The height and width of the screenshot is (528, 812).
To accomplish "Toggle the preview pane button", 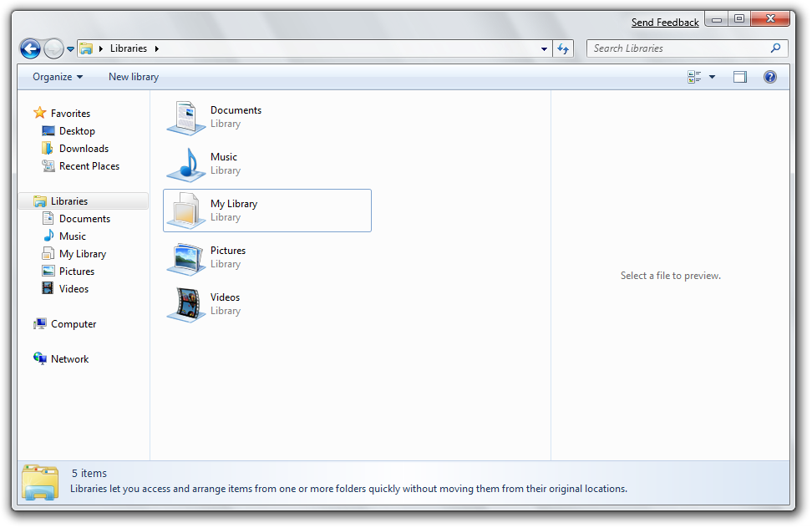I will coord(739,77).
